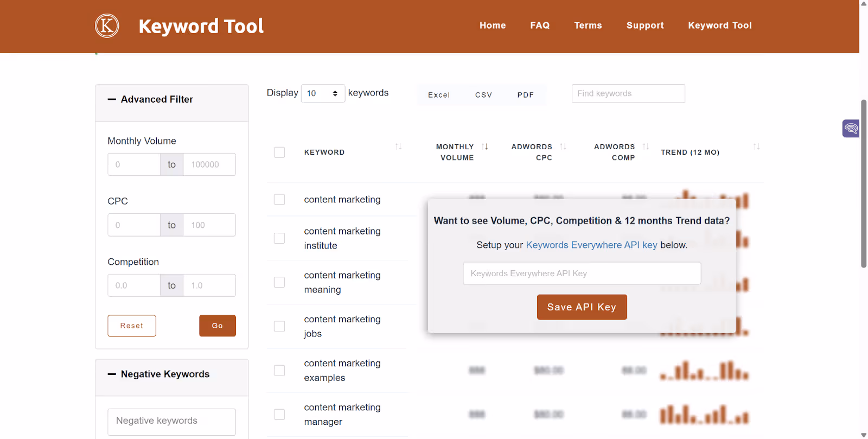Open the Display keywords count dropdown
Image resolution: width=868 pixels, height=439 pixels.
323,93
